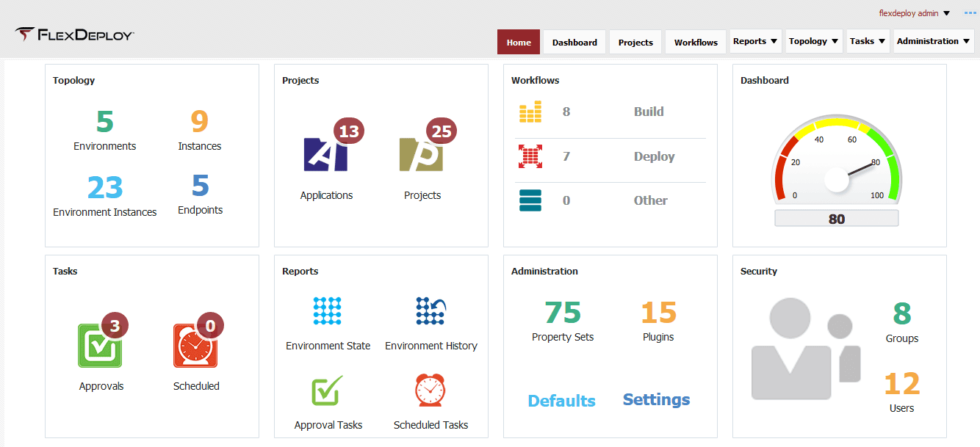Click the Security users silhouette icon

tap(805, 349)
